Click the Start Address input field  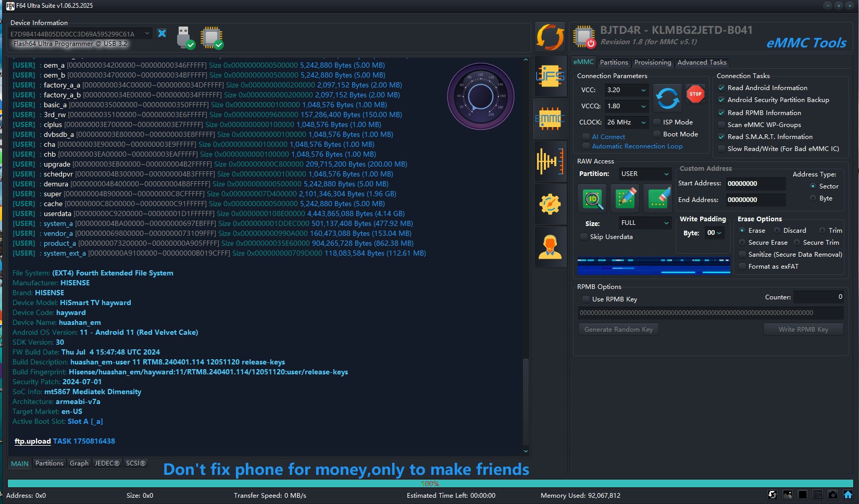(755, 184)
